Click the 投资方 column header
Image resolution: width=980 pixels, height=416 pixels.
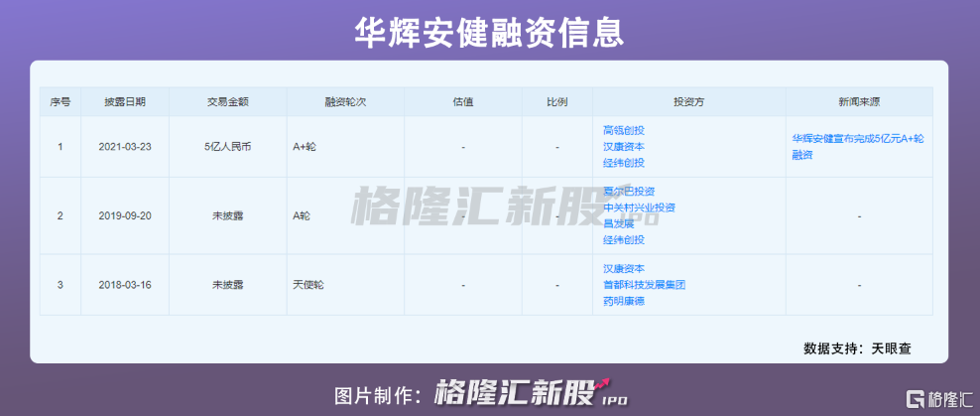point(688,102)
